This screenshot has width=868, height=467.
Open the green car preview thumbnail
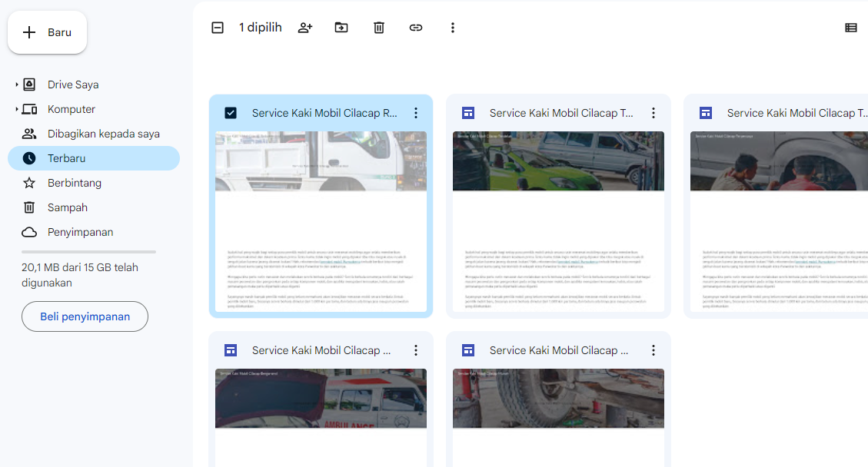click(x=559, y=221)
